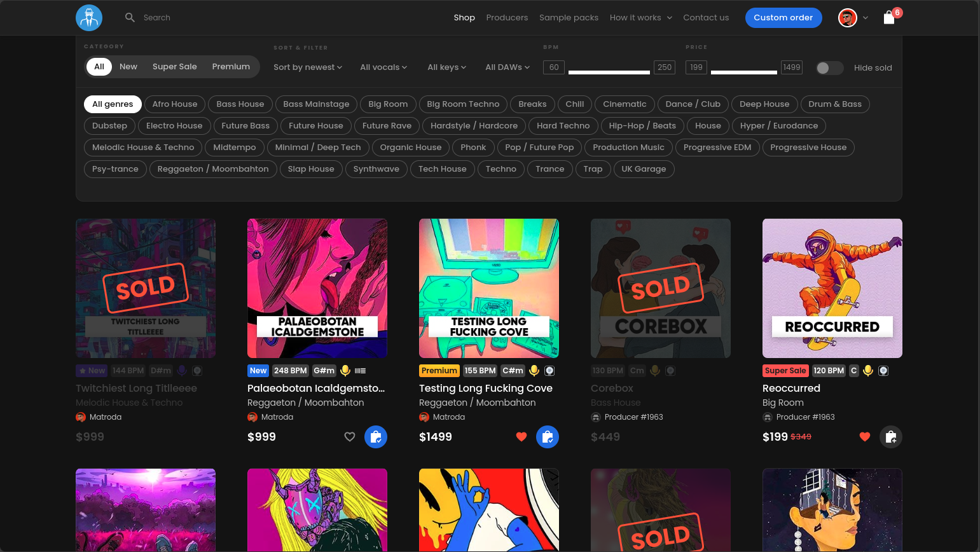Open the All DAWs dropdown
This screenshot has width=980, height=552.
tap(507, 67)
